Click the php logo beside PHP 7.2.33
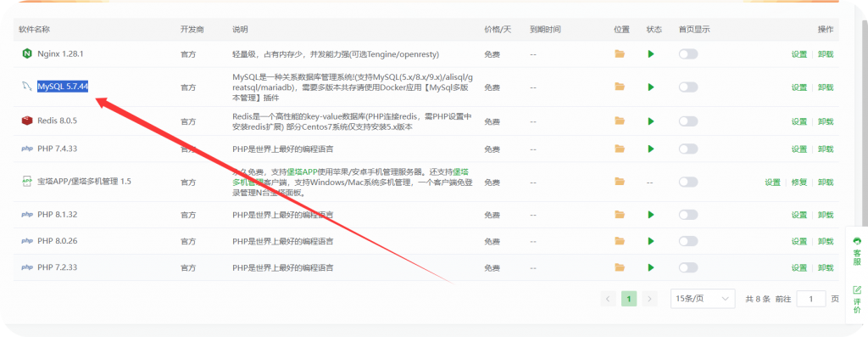Image resolution: width=868 pixels, height=337 pixels. pyautogui.click(x=26, y=267)
